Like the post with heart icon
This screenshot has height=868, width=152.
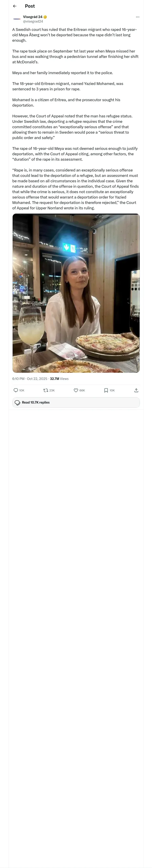tap(76, 390)
